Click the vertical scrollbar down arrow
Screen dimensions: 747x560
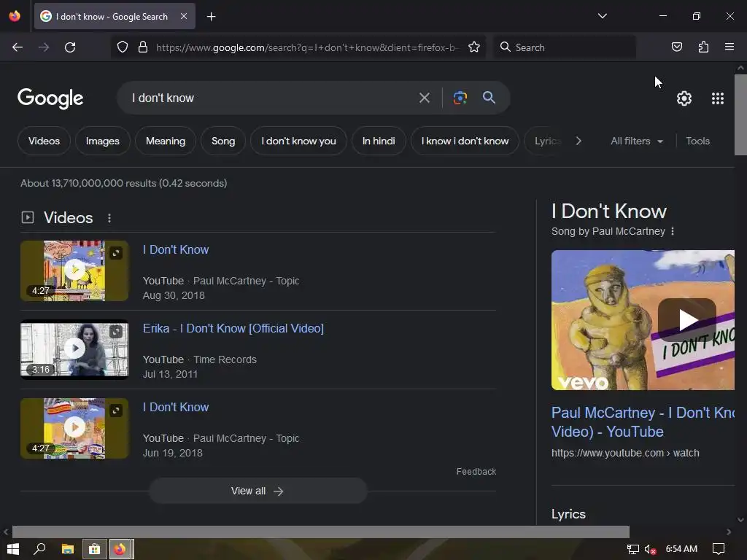[740, 520]
